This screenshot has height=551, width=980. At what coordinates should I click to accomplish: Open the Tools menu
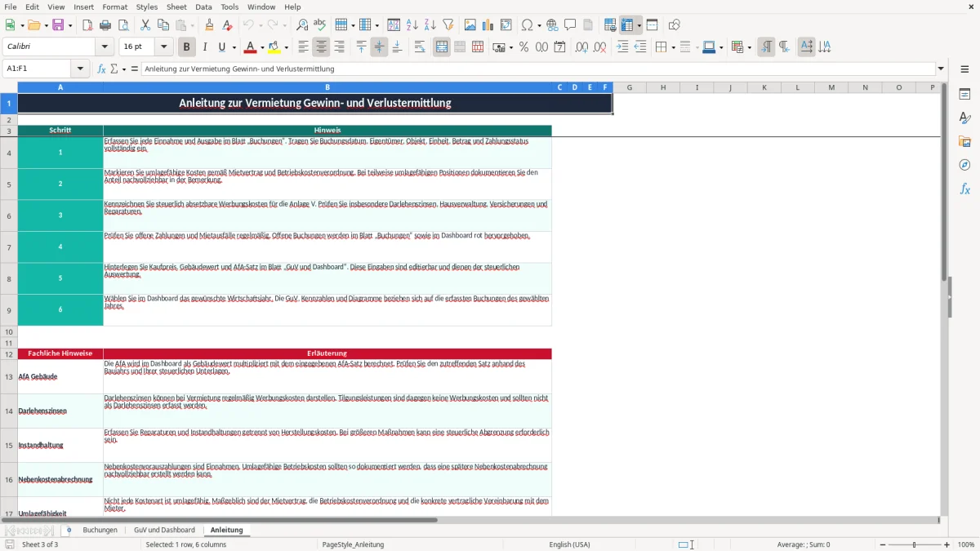(x=229, y=7)
